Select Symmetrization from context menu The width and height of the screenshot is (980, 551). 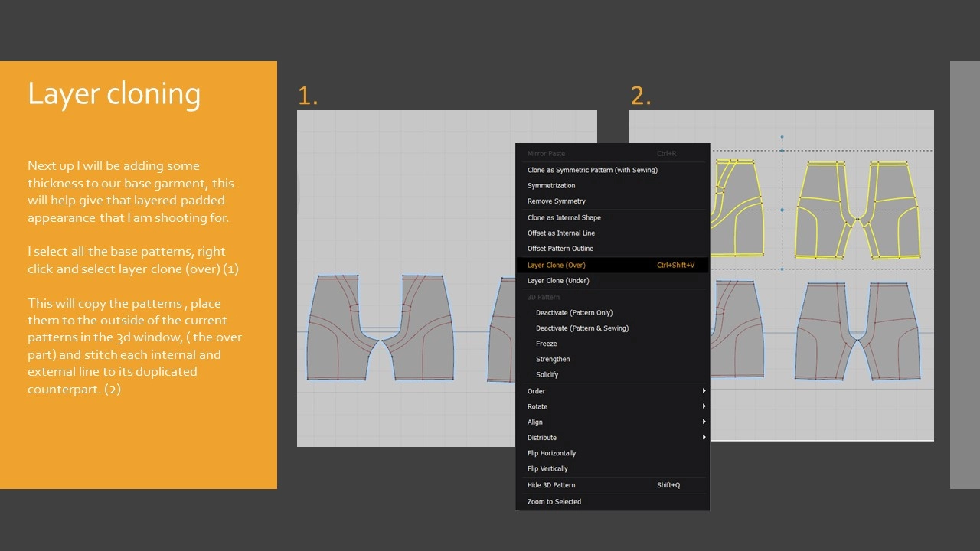click(551, 186)
